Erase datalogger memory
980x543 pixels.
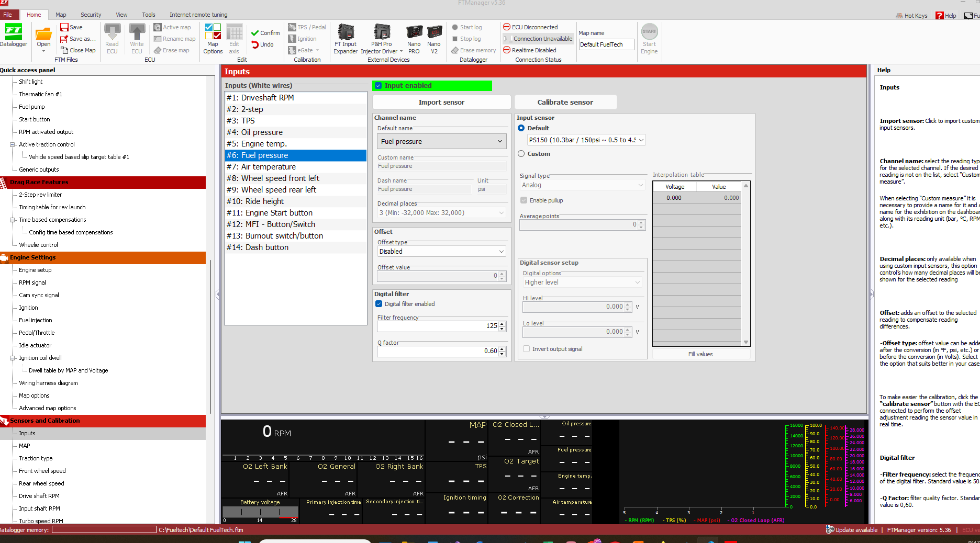click(473, 50)
